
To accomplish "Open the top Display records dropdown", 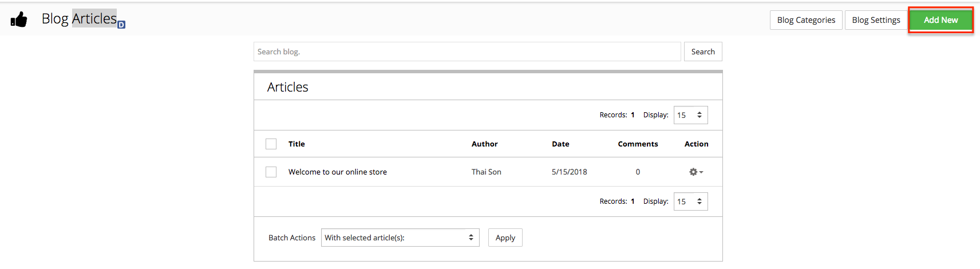I will 690,115.
